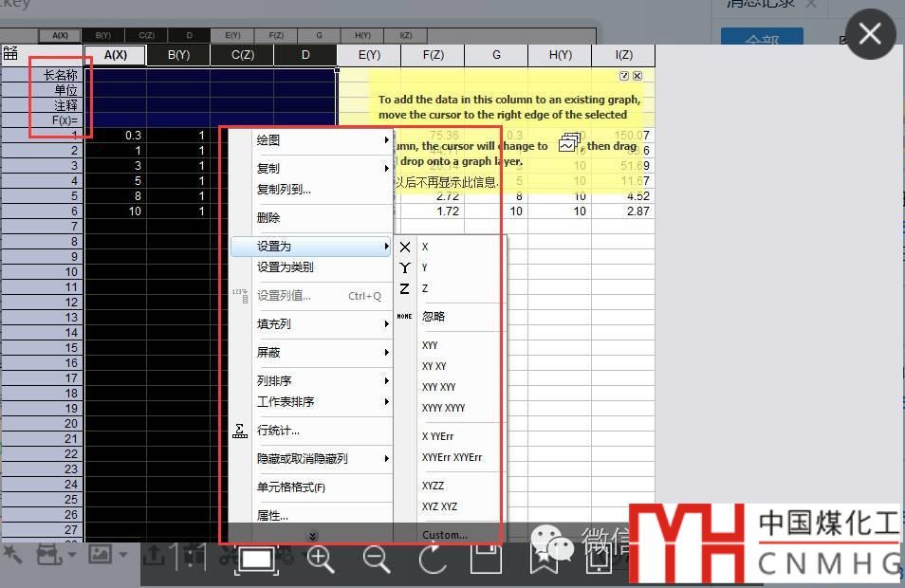
Task: Click the 以后不再显示此信息 link
Action: 448,182
